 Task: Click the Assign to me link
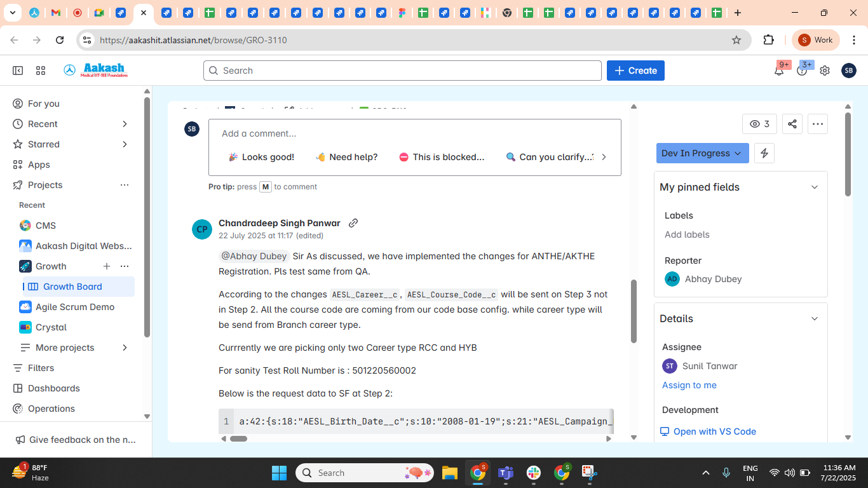point(689,385)
